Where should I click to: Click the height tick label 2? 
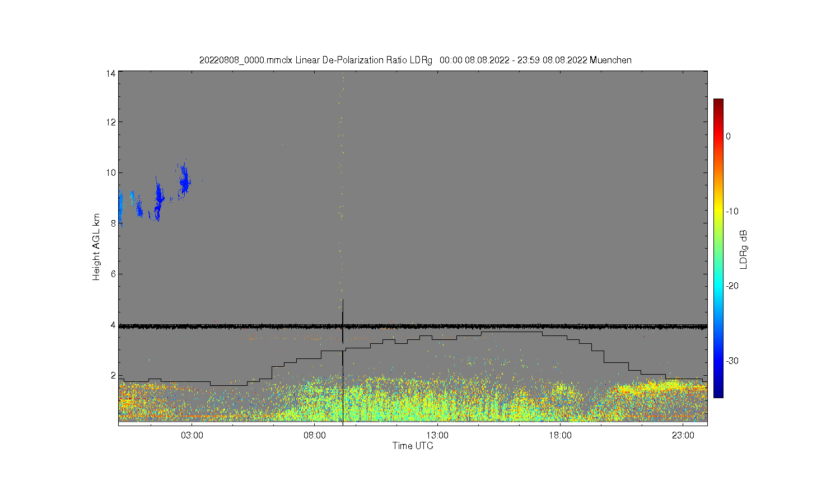[113, 375]
